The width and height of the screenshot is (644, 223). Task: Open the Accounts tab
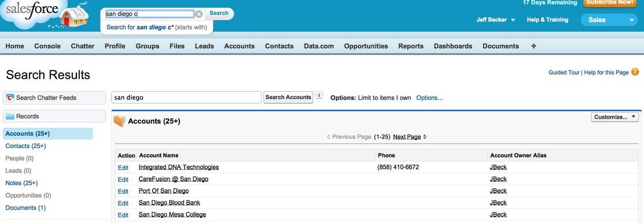pyautogui.click(x=239, y=46)
